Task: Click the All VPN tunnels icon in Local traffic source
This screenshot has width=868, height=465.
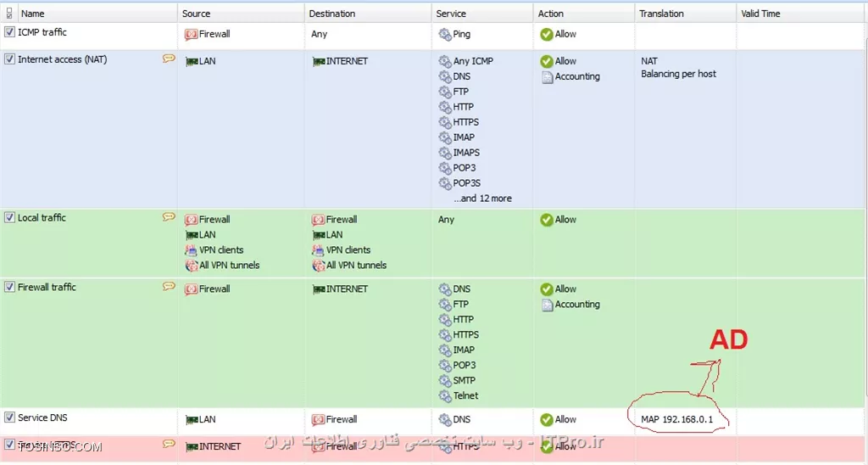Action: point(191,266)
